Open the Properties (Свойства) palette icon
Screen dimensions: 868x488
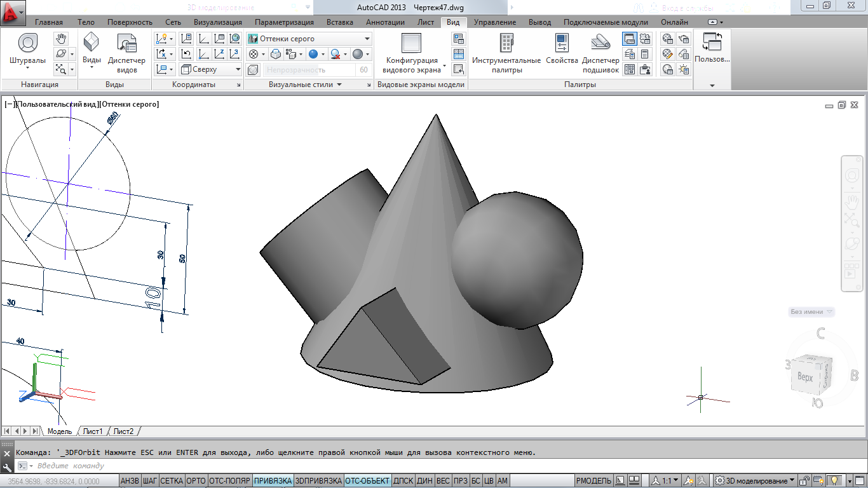pyautogui.click(x=562, y=44)
